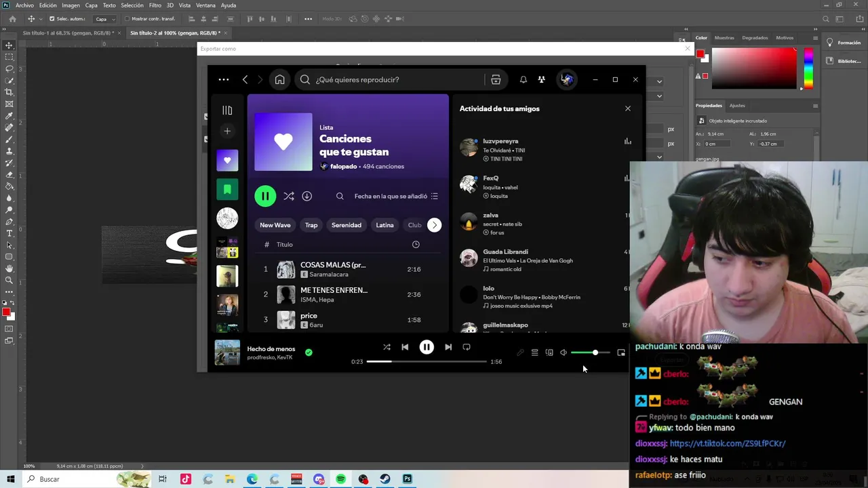Open Spotify queue icon

click(534, 352)
